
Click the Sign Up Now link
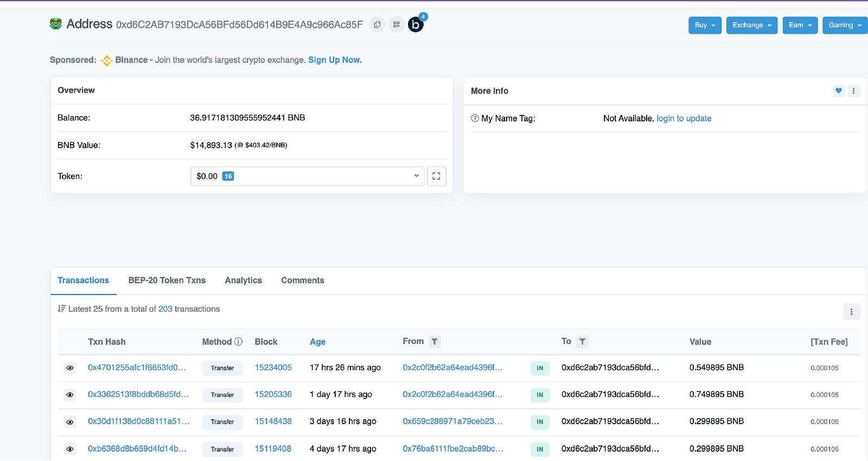click(x=335, y=60)
